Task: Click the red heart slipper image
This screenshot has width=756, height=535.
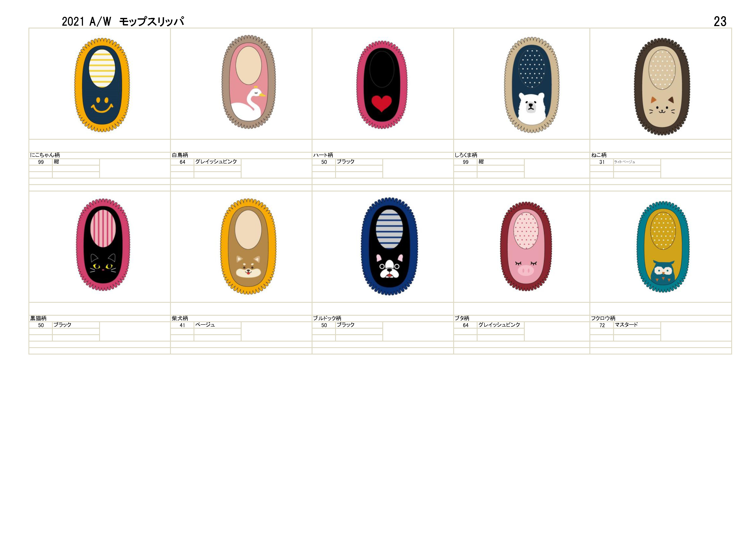Action: [382, 85]
